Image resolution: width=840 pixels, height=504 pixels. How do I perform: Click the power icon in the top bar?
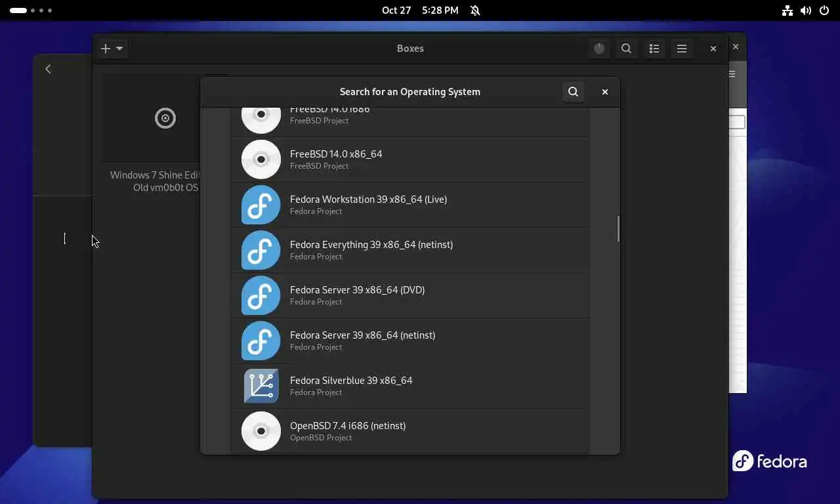coord(825,10)
